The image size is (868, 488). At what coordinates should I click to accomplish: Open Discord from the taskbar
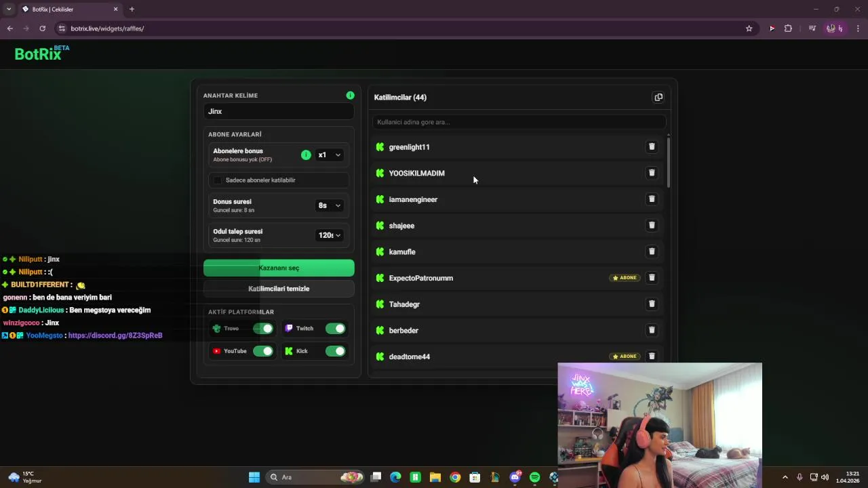pyautogui.click(x=515, y=477)
